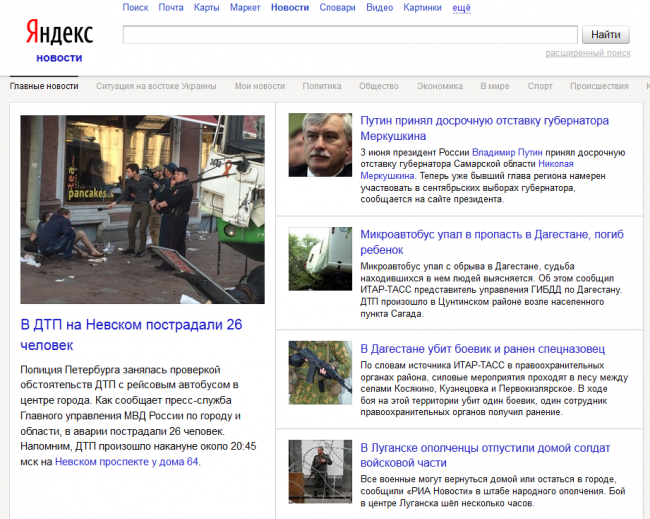Viewport: 650px width, 519px height.
Task: Click the news search input field
Action: click(350, 34)
